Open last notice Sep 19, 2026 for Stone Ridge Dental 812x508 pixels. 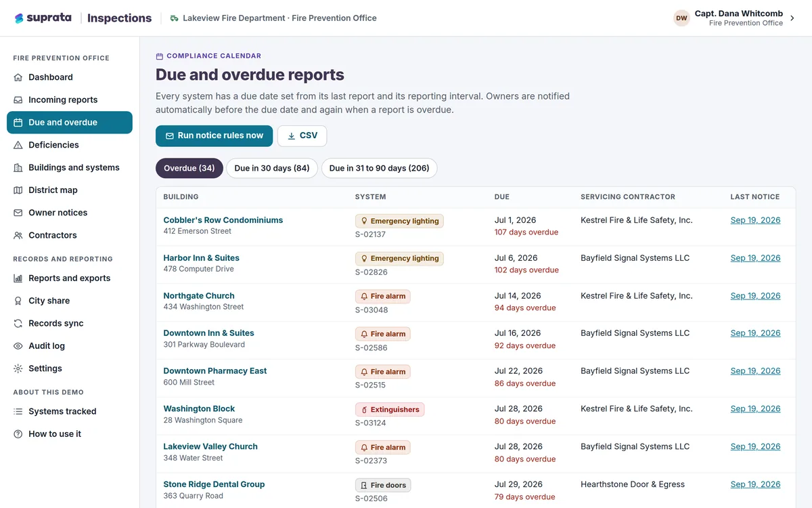[x=755, y=484]
